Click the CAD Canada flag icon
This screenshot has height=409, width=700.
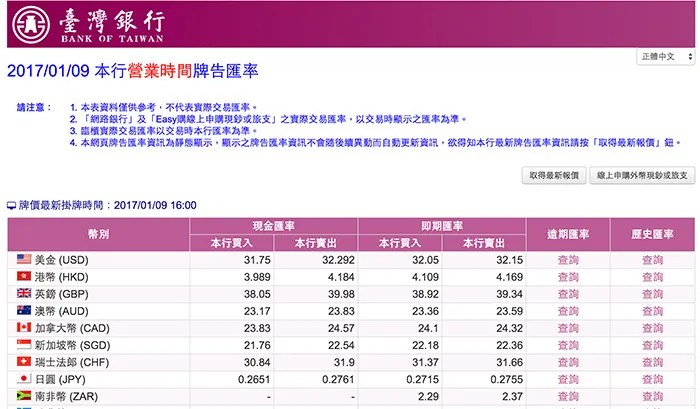tap(24, 327)
